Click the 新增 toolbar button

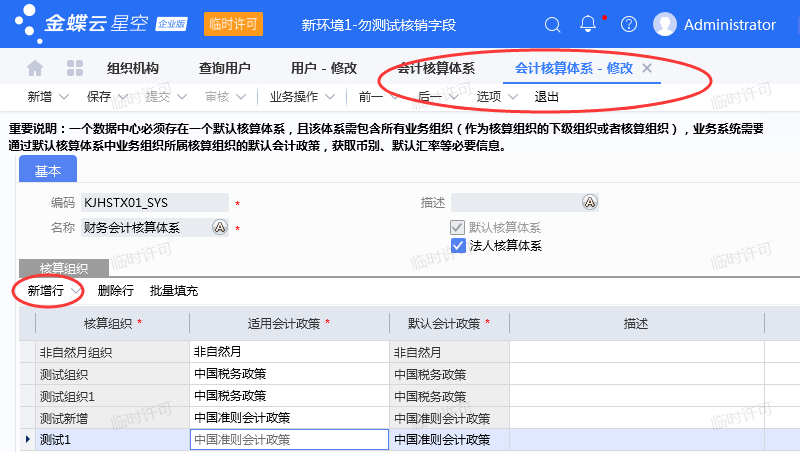(x=40, y=96)
